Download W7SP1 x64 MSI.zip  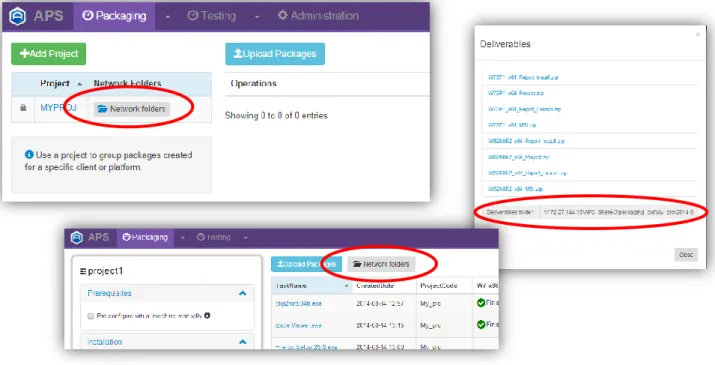point(512,125)
